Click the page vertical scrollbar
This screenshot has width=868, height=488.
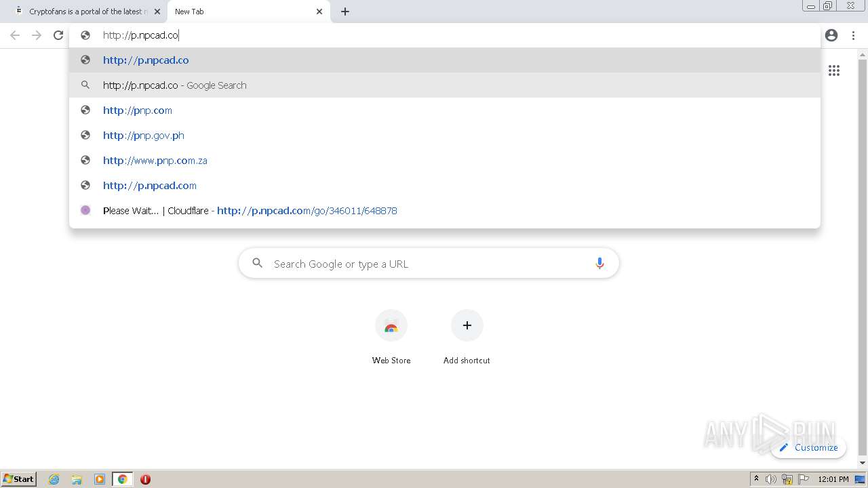pyautogui.click(x=863, y=258)
